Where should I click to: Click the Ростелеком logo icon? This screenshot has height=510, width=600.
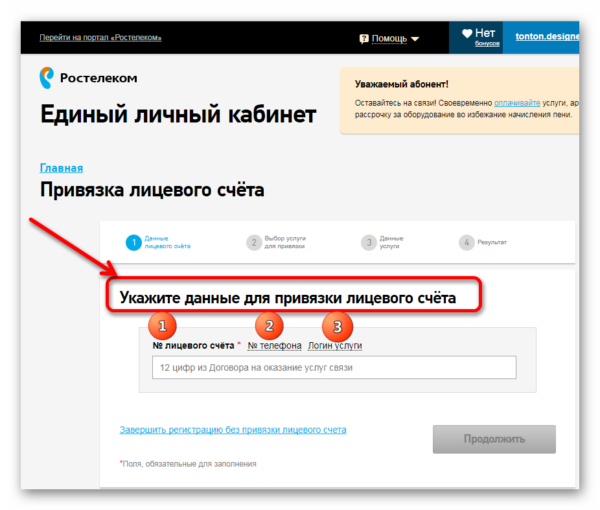tap(47, 78)
